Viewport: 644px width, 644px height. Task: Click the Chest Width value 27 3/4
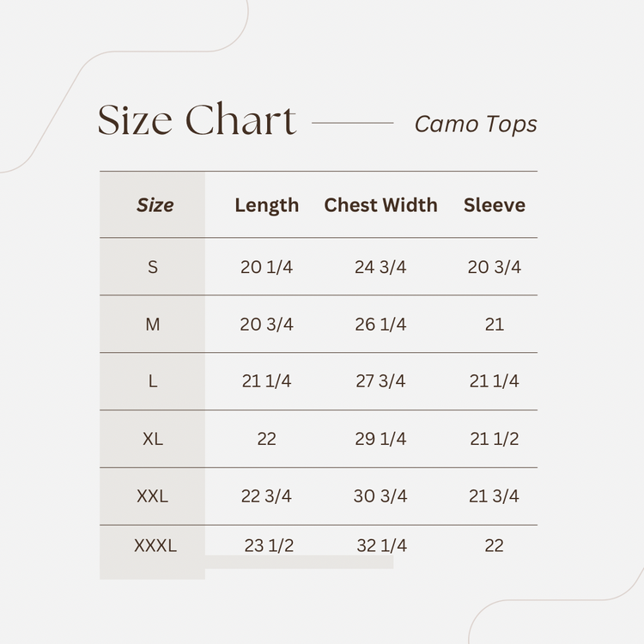coord(380,381)
